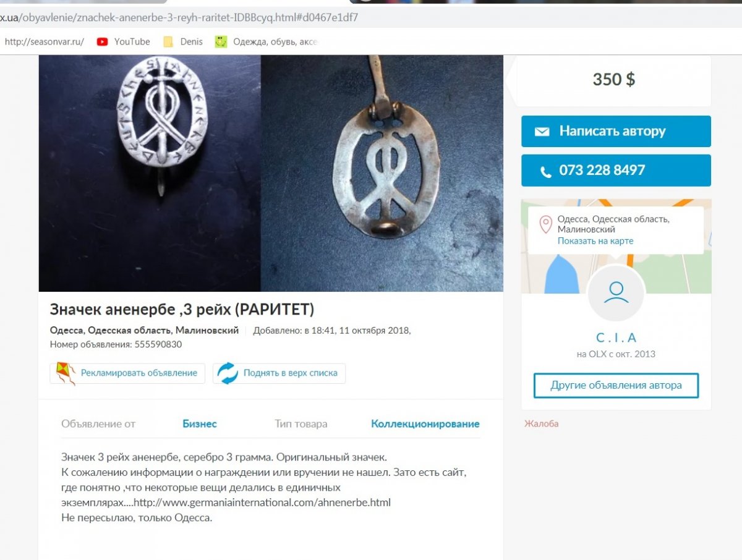This screenshot has width=742, height=560.
Task: Click the phone handset icon
Action: click(546, 171)
